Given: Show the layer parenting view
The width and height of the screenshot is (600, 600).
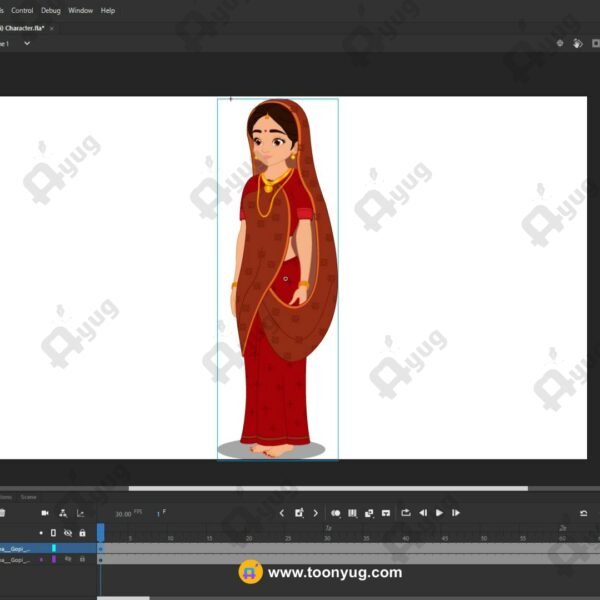Looking at the screenshot, I should click(63, 513).
